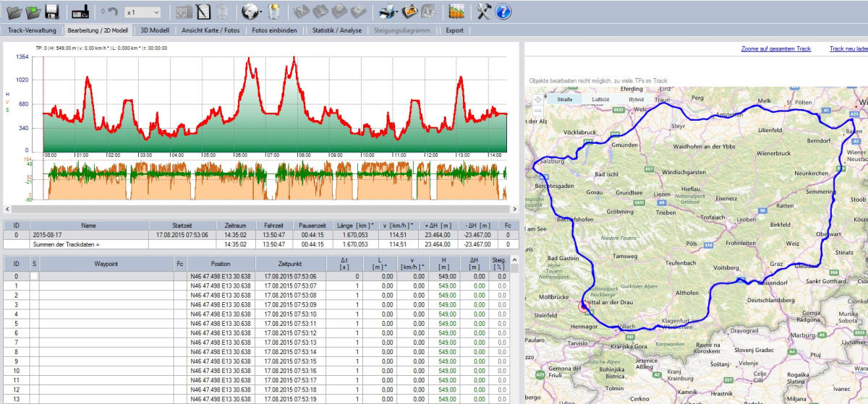This screenshot has height=404, width=868.
Task: Click the Track neu laden link
Action: (x=848, y=49)
